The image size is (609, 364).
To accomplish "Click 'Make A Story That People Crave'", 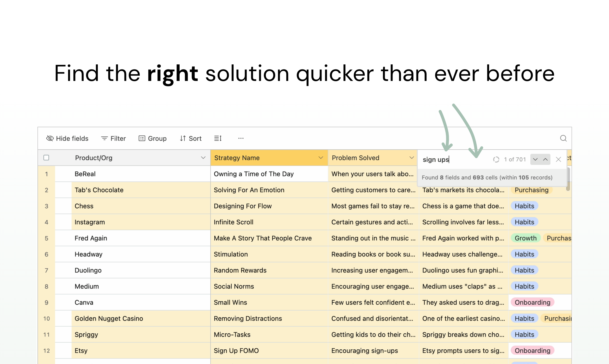I will click(x=269, y=238).
